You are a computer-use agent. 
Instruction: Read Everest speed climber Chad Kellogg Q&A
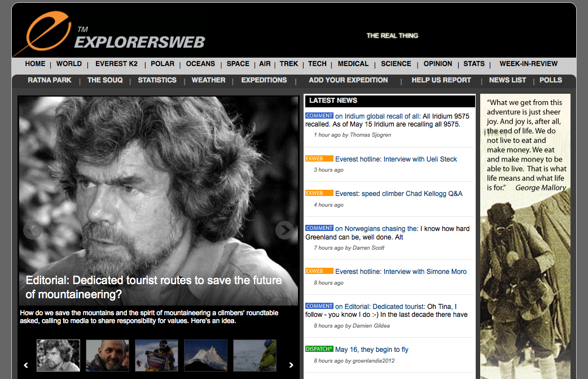tap(398, 194)
